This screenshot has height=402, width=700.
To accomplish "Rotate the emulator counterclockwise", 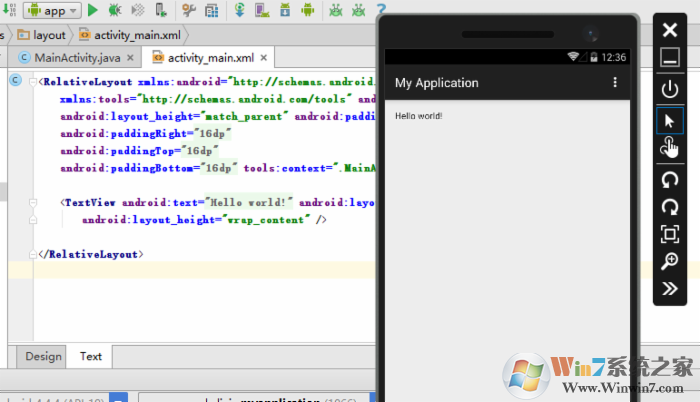I will [x=670, y=179].
